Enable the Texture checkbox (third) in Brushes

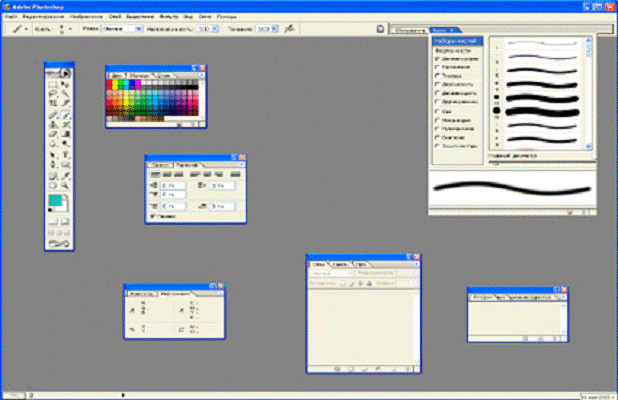pos(437,75)
